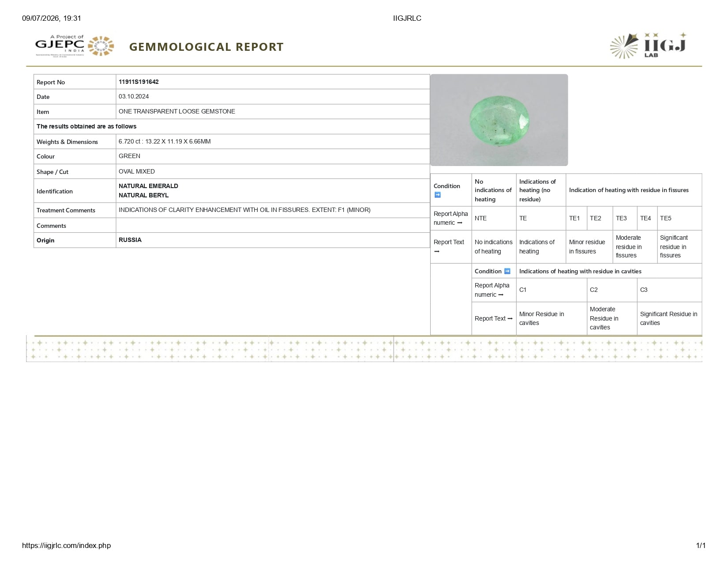The height and width of the screenshot is (563, 728).
Task: Click the C2 code cell
Action: point(612,290)
